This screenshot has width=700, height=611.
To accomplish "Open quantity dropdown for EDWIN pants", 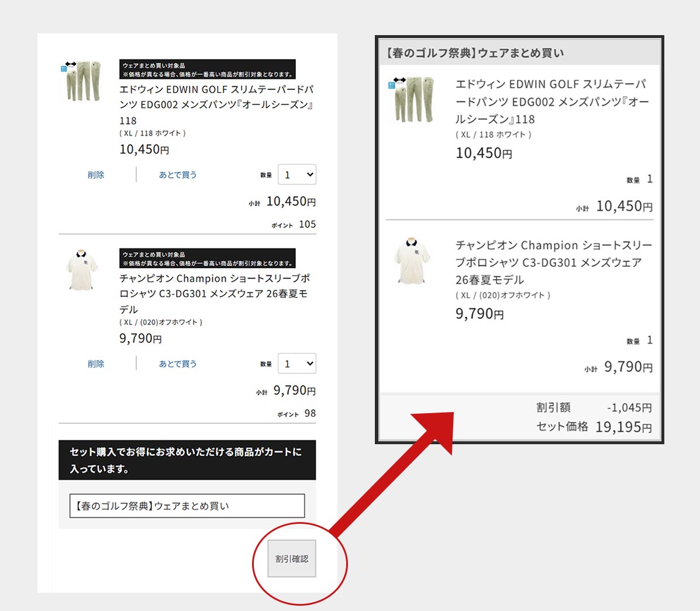I will click(x=297, y=174).
